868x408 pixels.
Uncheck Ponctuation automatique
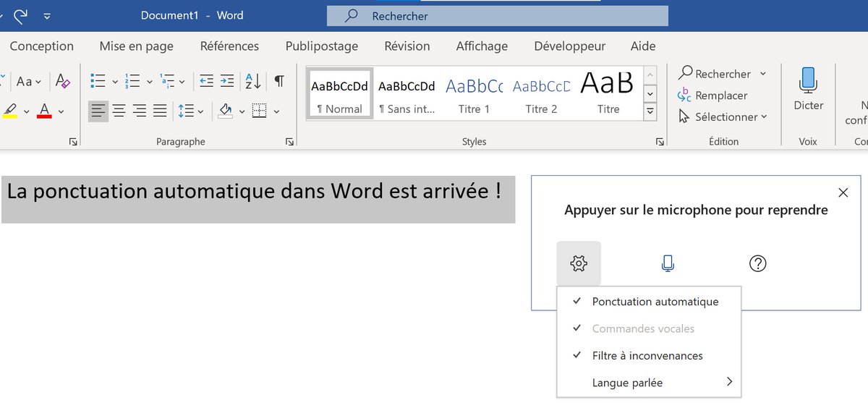coord(649,302)
